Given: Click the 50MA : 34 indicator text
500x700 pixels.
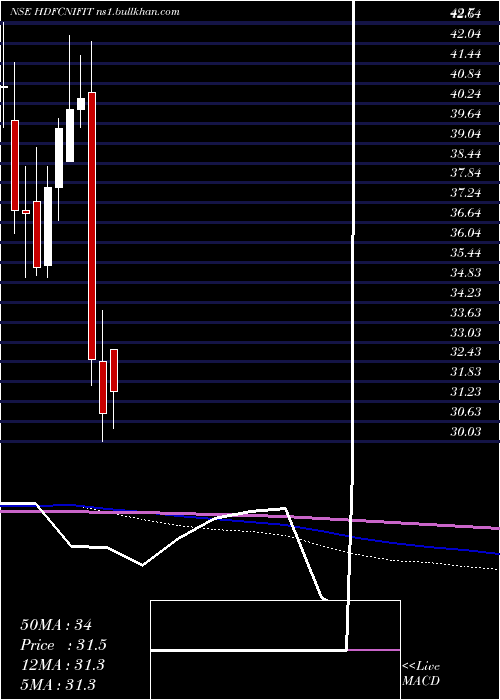Looking at the screenshot, I should (56, 625).
